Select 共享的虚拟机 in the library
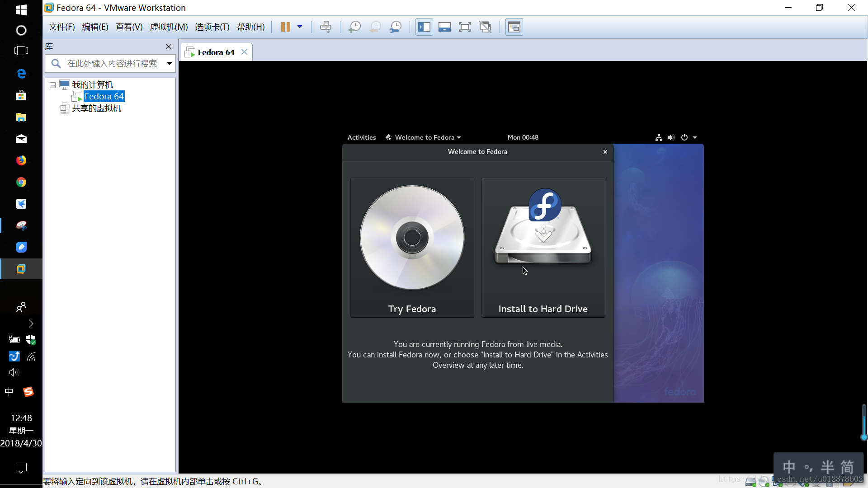 [97, 108]
